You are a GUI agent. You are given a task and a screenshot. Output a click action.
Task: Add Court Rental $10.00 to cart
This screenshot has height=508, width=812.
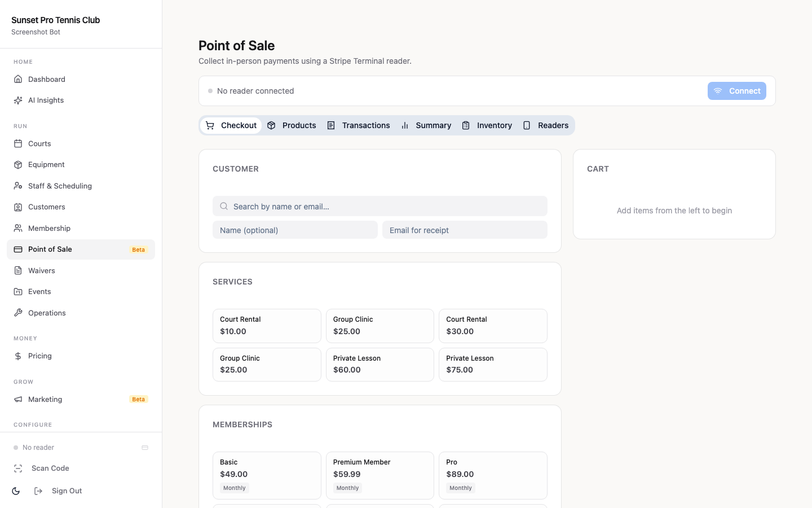(x=267, y=326)
